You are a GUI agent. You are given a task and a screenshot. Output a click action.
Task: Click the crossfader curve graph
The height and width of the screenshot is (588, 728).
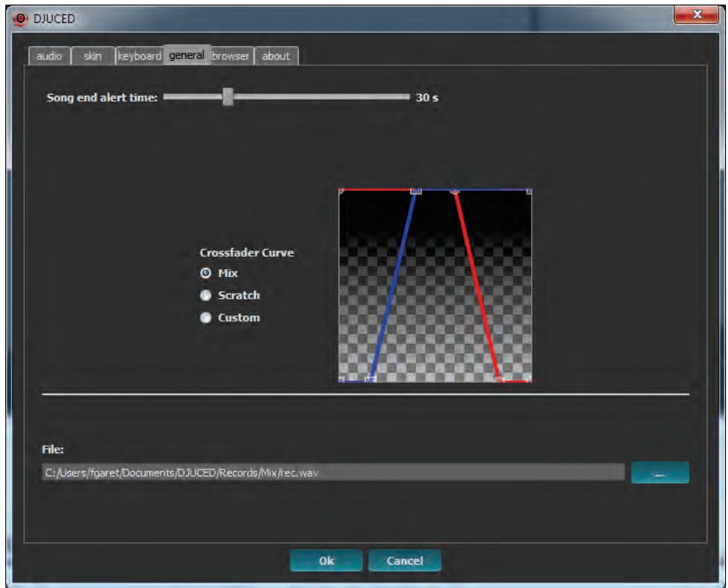[436, 286]
